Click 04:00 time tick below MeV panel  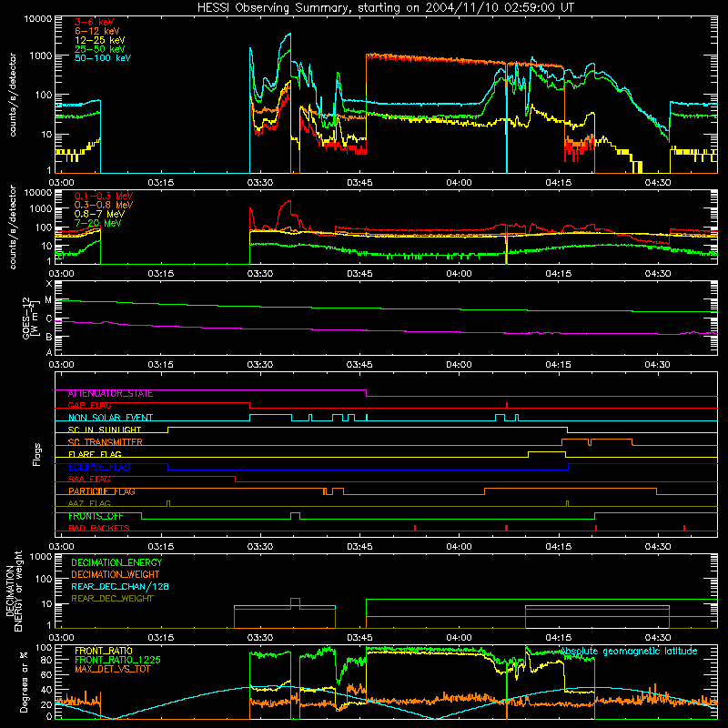click(x=460, y=274)
